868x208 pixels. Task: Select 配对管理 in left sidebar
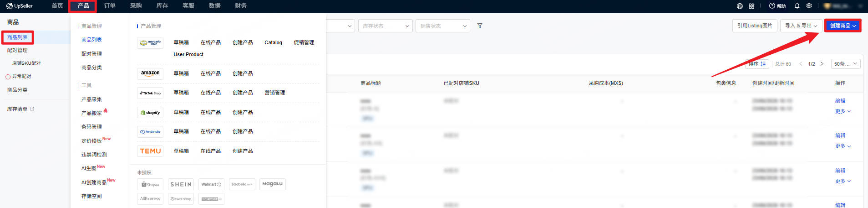pos(17,50)
